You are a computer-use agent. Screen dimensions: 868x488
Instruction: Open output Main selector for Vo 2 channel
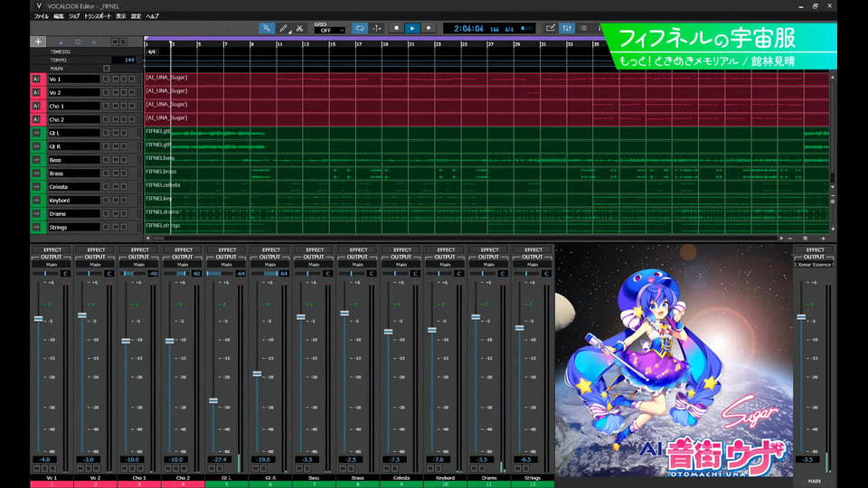(95, 265)
